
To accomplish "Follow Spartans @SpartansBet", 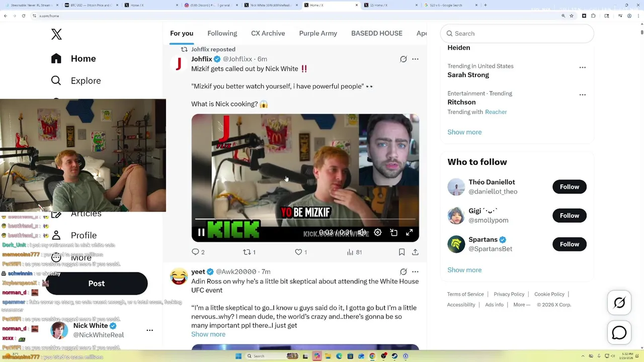I will (x=570, y=244).
